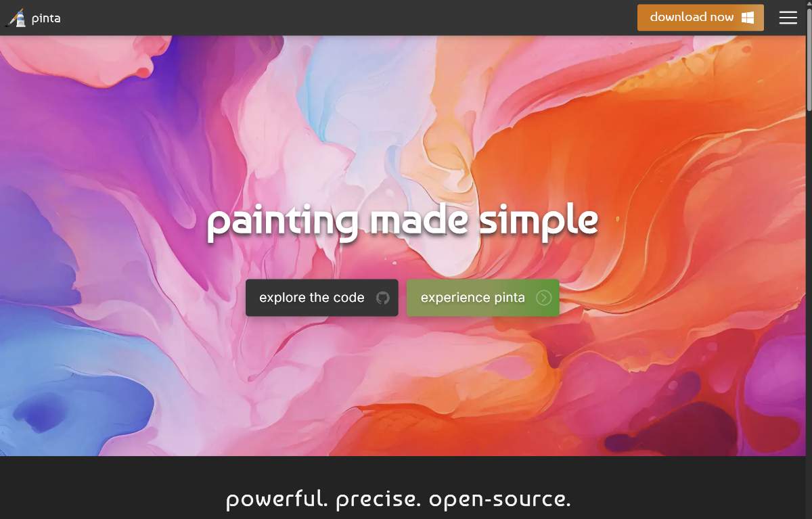This screenshot has width=812, height=519.
Task: Click the Windows logo in download button
Action: (748, 18)
